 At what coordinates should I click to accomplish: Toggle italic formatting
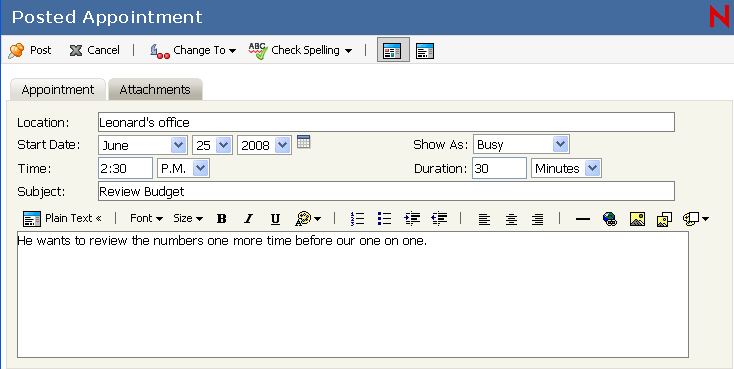coord(248,219)
